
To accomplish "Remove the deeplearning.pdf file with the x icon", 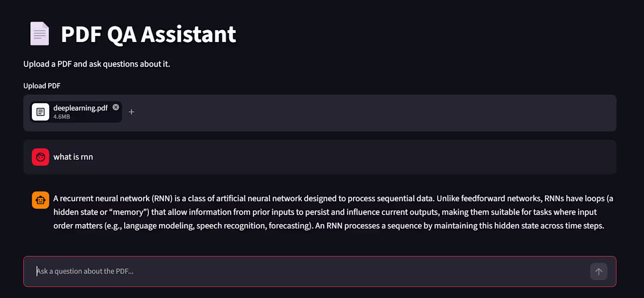I will click(x=115, y=107).
